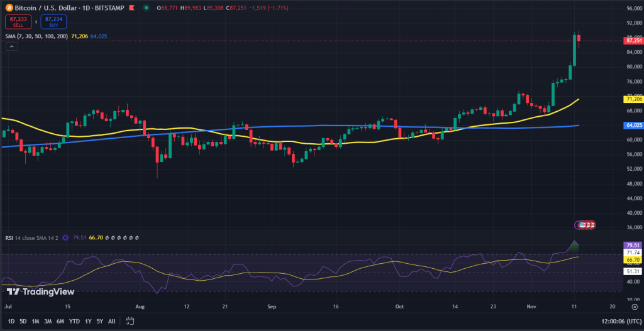Select the 1M time range

coord(35,321)
